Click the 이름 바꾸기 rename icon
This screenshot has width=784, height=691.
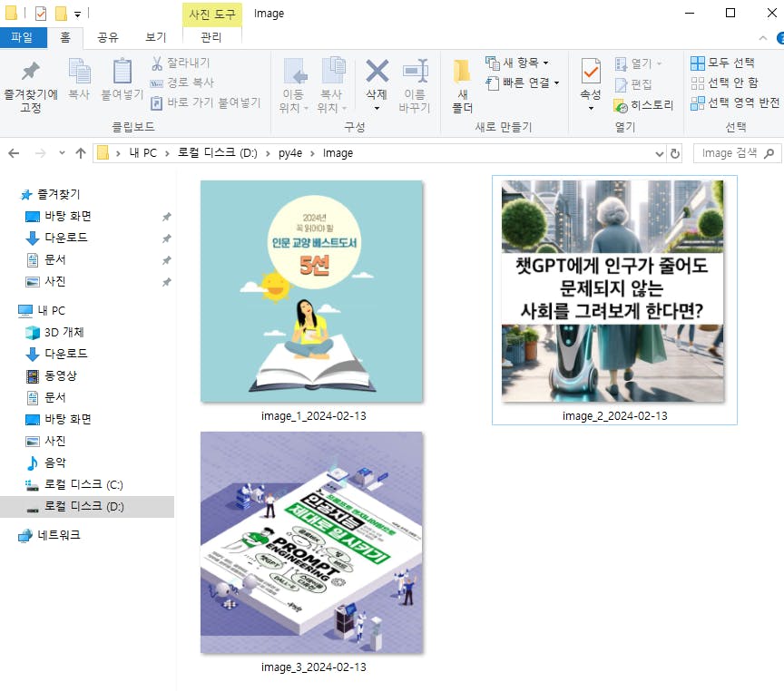tap(415, 73)
